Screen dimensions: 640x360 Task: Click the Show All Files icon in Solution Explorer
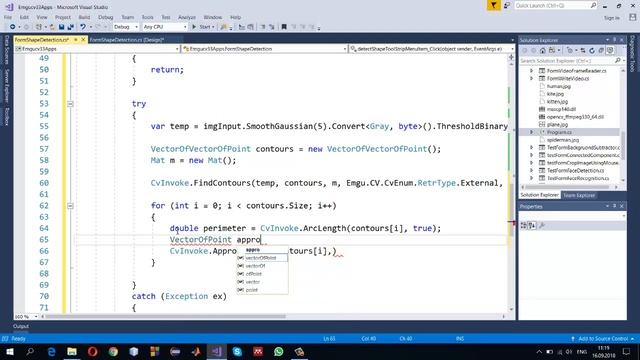pyautogui.click(x=610, y=51)
